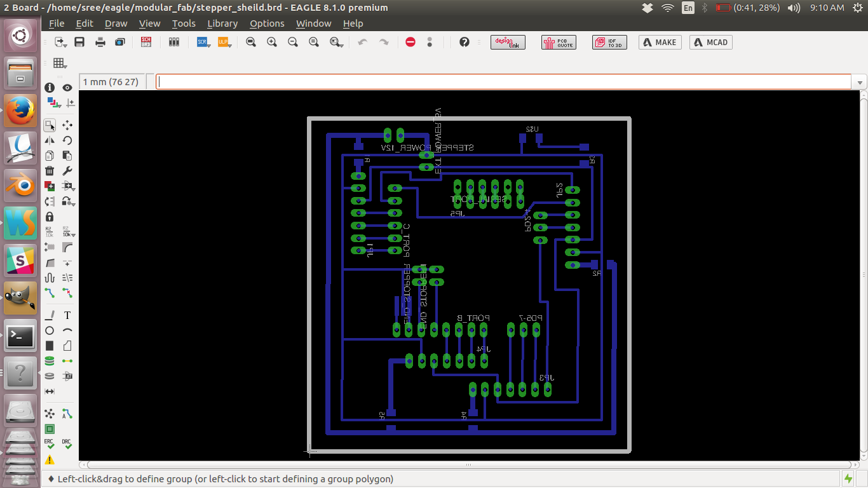Open the Draw menu
This screenshot has height=488, width=868.
(x=116, y=24)
